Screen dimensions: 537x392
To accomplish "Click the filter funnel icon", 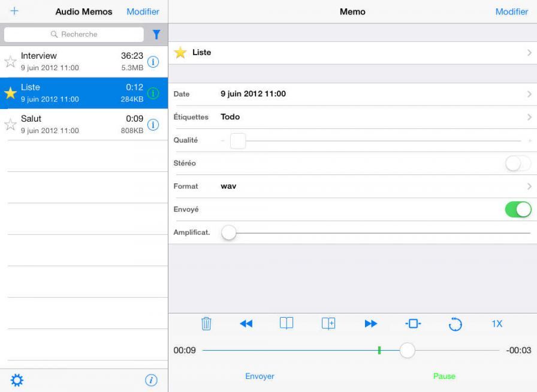I will (156, 35).
